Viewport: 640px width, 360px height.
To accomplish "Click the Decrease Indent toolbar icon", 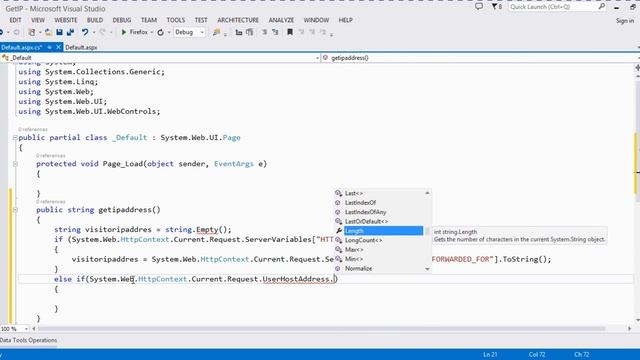I will [x=239, y=32].
